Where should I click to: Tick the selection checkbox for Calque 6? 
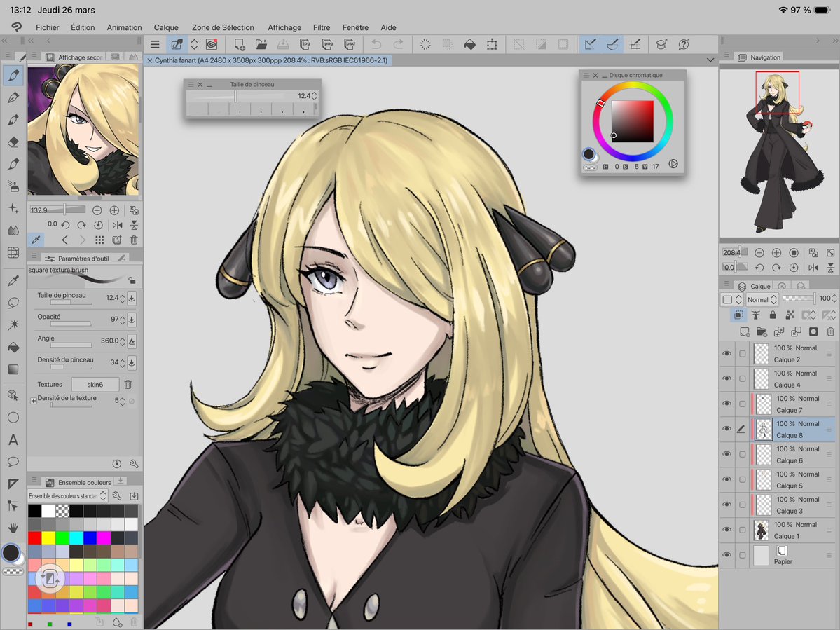click(743, 454)
